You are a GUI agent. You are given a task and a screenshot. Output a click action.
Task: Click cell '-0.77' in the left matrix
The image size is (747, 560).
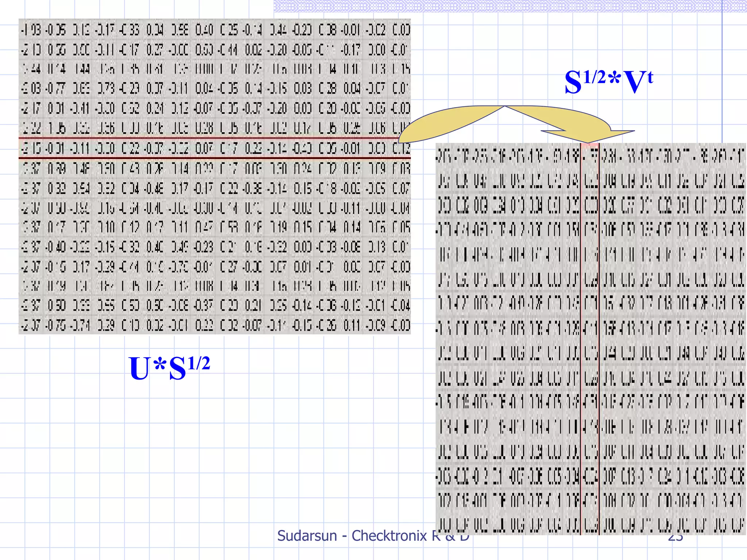[56, 89]
